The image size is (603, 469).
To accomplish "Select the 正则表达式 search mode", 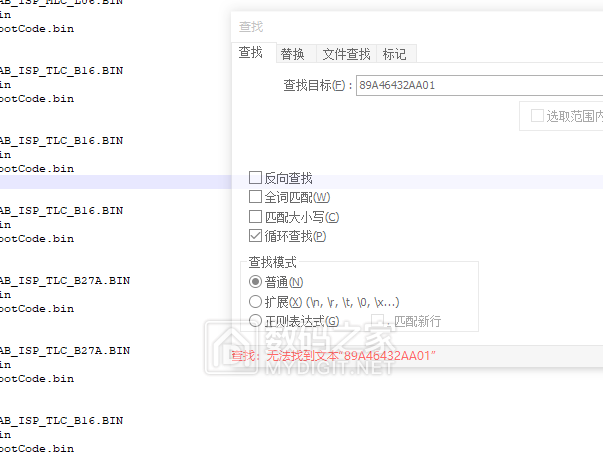I will click(x=256, y=321).
